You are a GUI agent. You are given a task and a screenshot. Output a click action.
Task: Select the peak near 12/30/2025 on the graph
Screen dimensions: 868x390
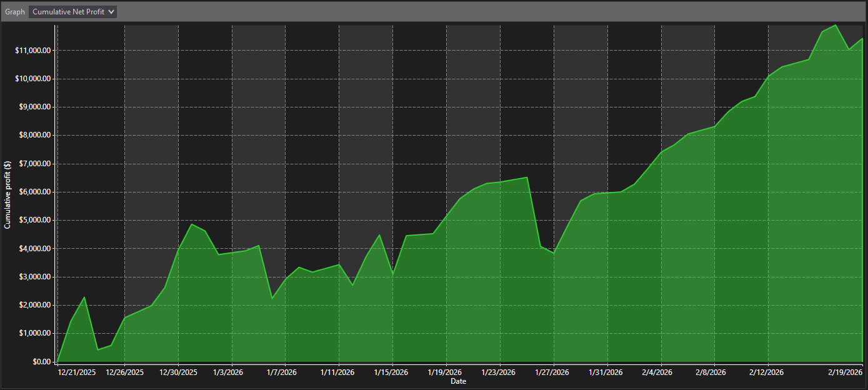coord(191,224)
